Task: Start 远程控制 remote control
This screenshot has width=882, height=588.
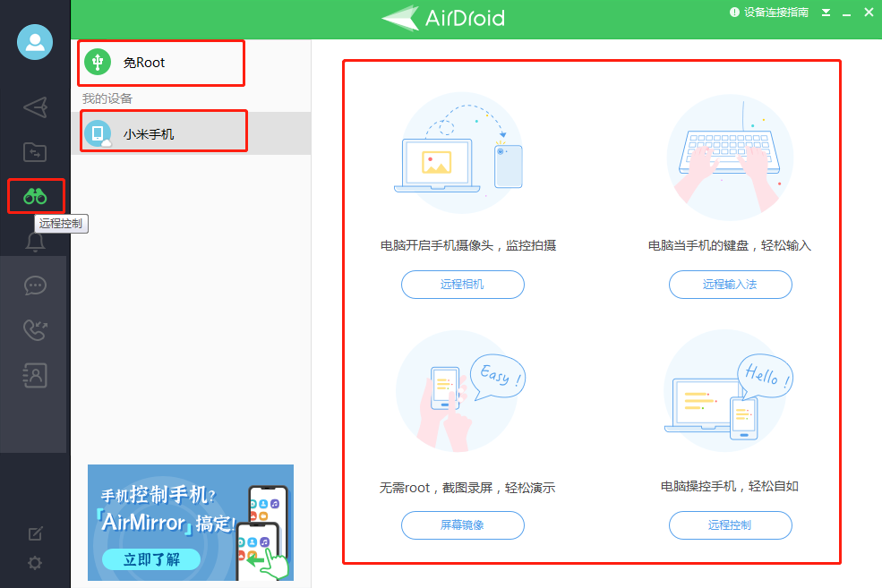Action: (730, 525)
